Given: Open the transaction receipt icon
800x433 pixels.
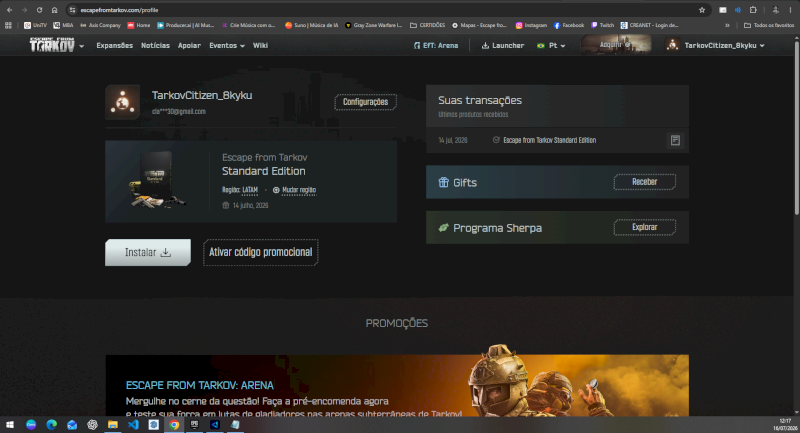Looking at the screenshot, I should [675, 140].
